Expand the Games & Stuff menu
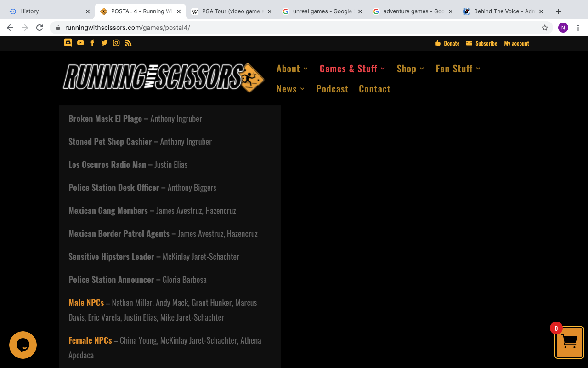 352,69
